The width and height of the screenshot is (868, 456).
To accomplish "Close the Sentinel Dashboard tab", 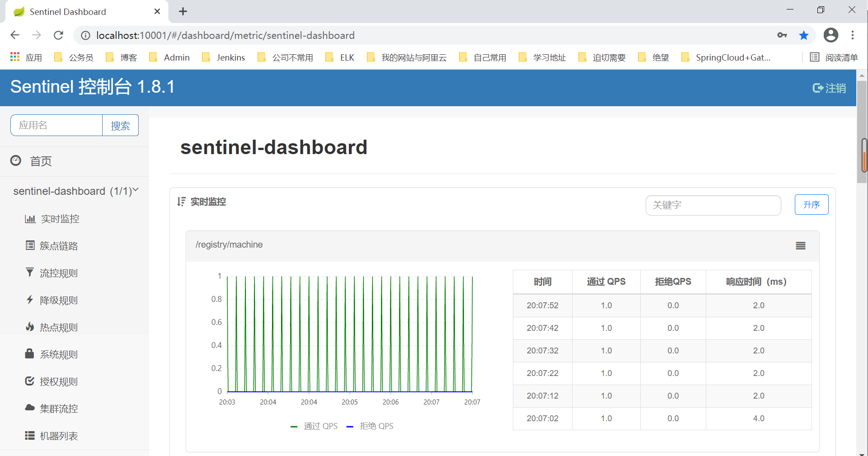I will point(157,11).
